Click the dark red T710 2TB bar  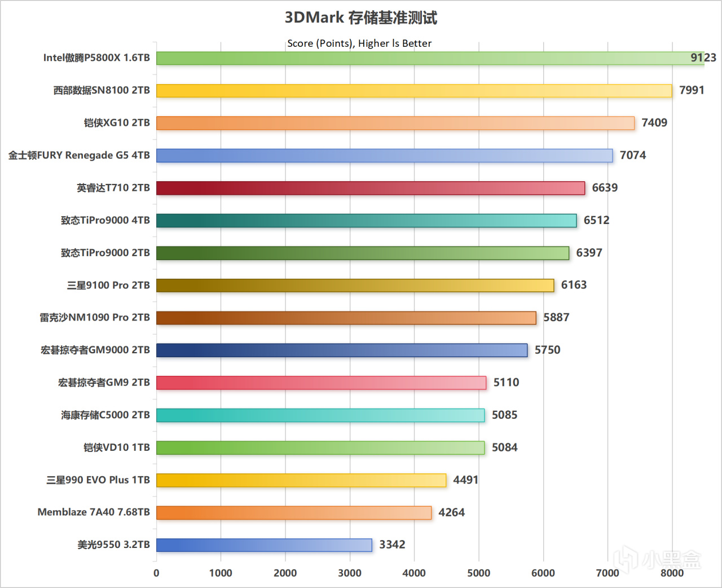tap(371, 188)
